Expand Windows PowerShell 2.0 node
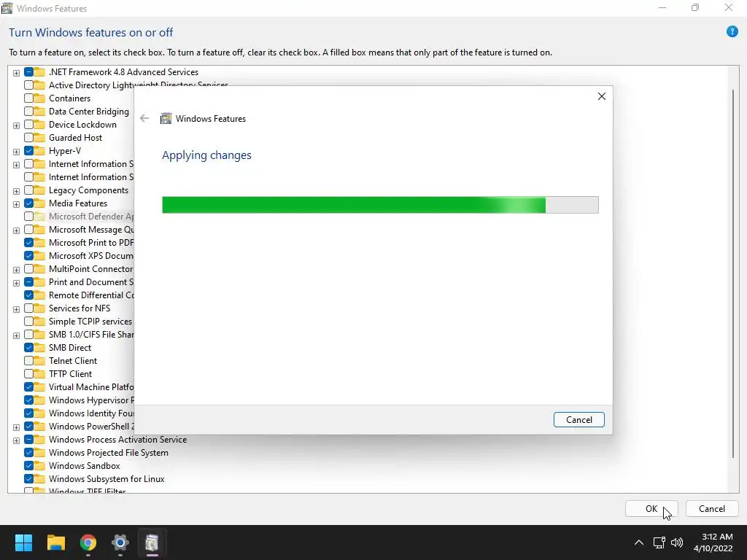This screenshot has height=560, width=747. pyautogui.click(x=16, y=427)
